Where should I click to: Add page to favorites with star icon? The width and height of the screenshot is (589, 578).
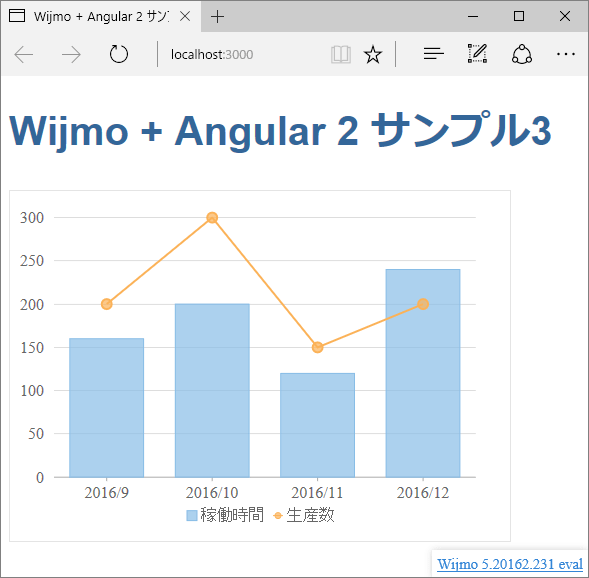point(373,54)
